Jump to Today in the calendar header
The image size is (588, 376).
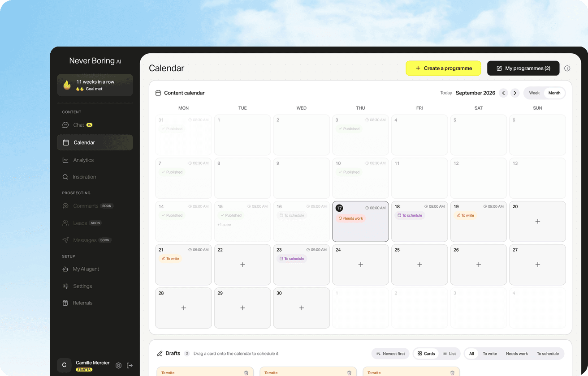[x=446, y=93]
